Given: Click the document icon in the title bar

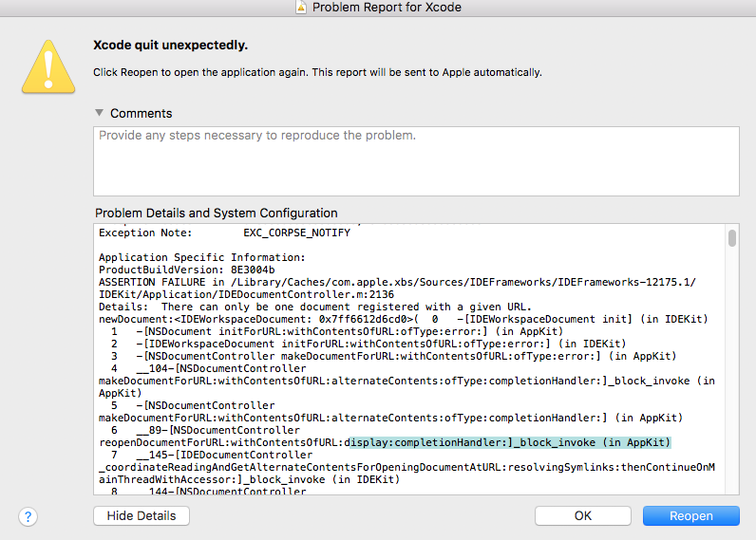Looking at the screenshot, I should pos(301,7).
